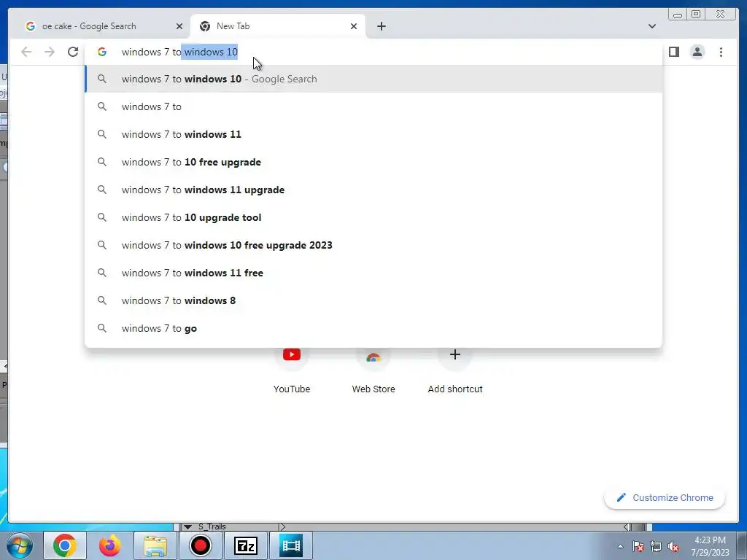Open a new tab with the plus button
The width and height of the screenshot is (747, 560).
381,26
